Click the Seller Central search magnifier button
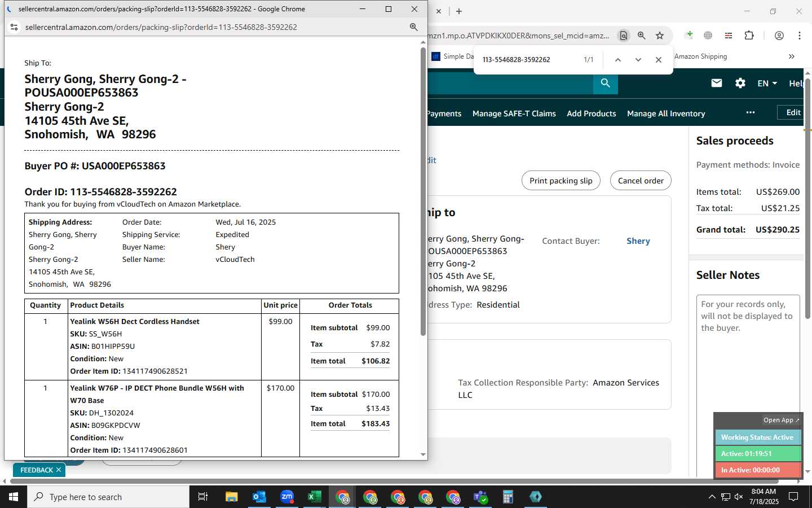Image resolution: width=812 pixels, height=508 pixels. (606, 84)
